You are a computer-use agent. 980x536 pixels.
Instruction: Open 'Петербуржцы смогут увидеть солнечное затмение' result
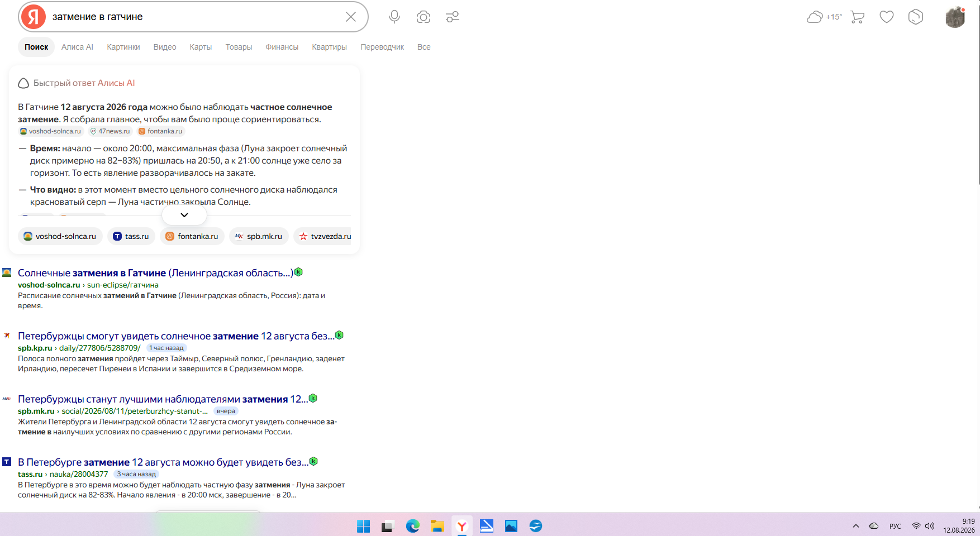point(176,336)
